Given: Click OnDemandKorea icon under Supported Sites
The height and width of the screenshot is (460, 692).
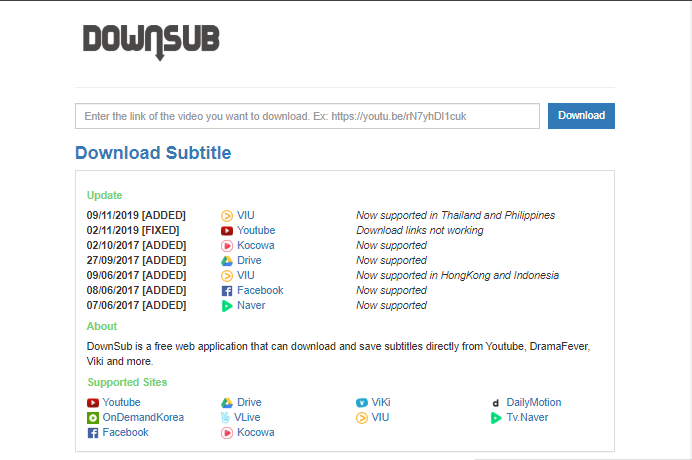Looking at the screenshot, I should pyautogui.click(x=93, y=418).
